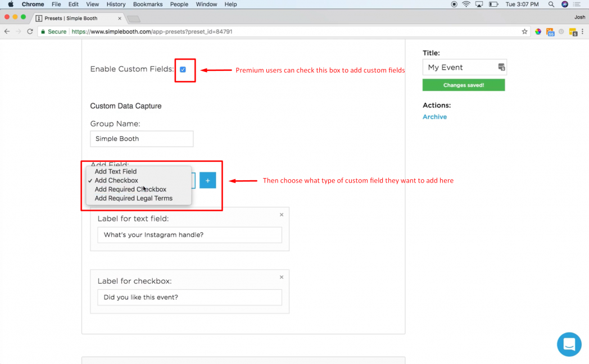
Task: Select Add Required Checkbox from the list
Action: point(130,189)
